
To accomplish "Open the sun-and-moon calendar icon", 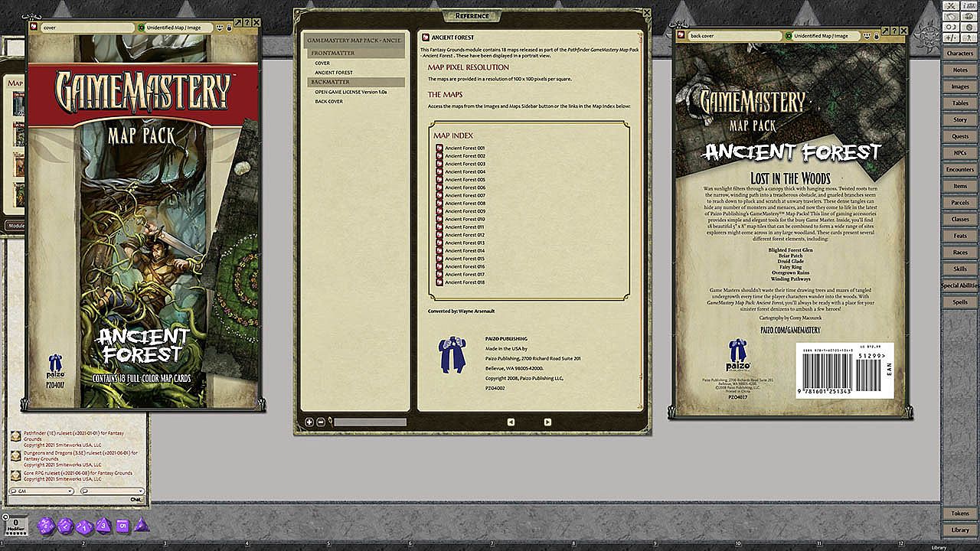I will pos(951,27).
